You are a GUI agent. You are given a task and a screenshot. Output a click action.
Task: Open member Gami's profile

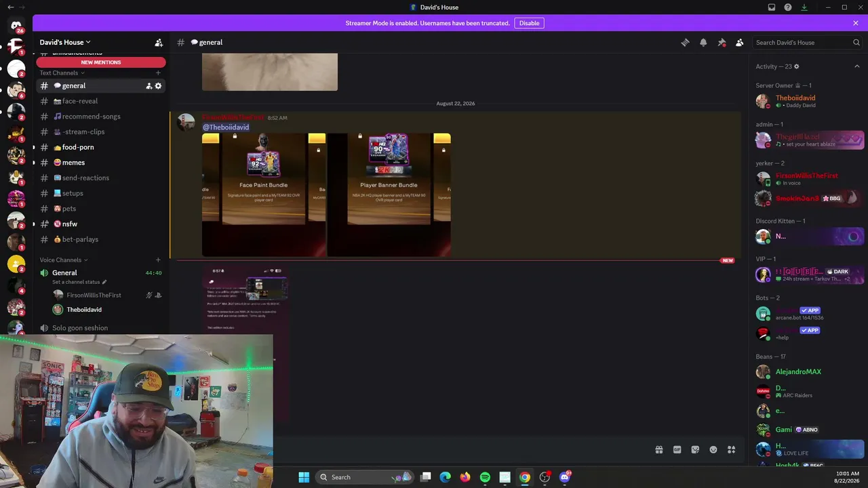coord(810,430)
